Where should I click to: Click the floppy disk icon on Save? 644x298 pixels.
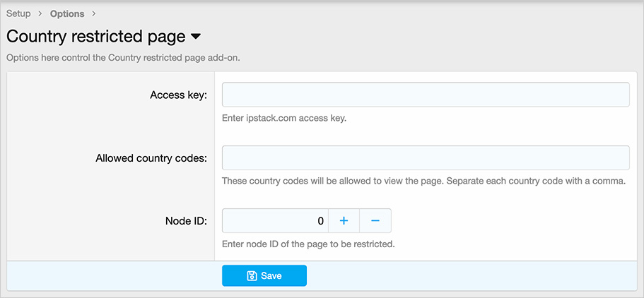(x=252, y=275)
